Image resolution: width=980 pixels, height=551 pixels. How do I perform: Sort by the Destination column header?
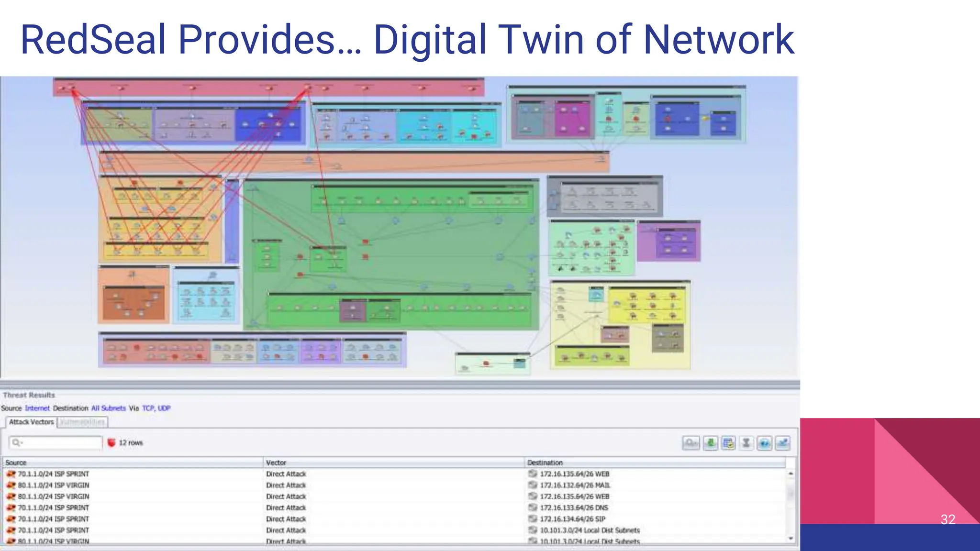pos(656,463)
